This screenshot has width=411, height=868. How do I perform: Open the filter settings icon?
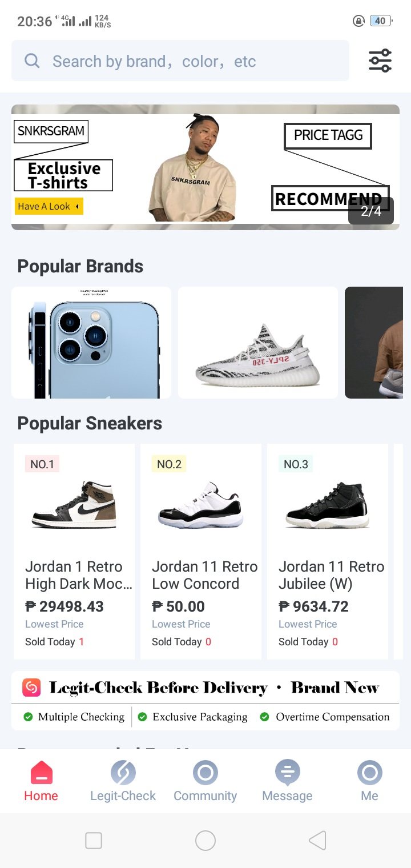380,61
